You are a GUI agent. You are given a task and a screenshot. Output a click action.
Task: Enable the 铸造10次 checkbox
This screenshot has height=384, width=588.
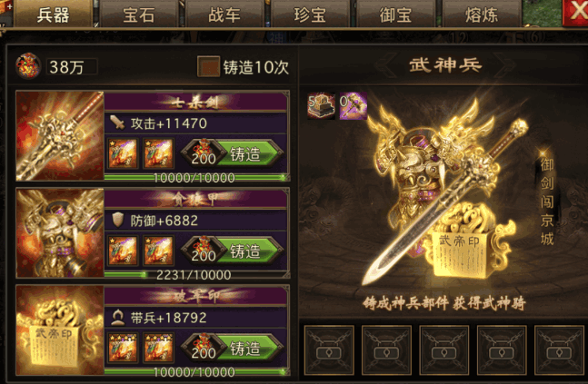tap(208, 66)
